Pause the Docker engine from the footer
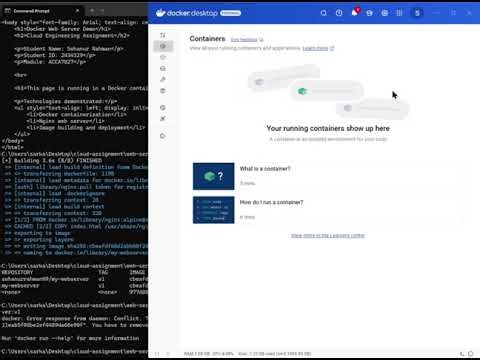480x360 pixels. (x=157, y=354)
